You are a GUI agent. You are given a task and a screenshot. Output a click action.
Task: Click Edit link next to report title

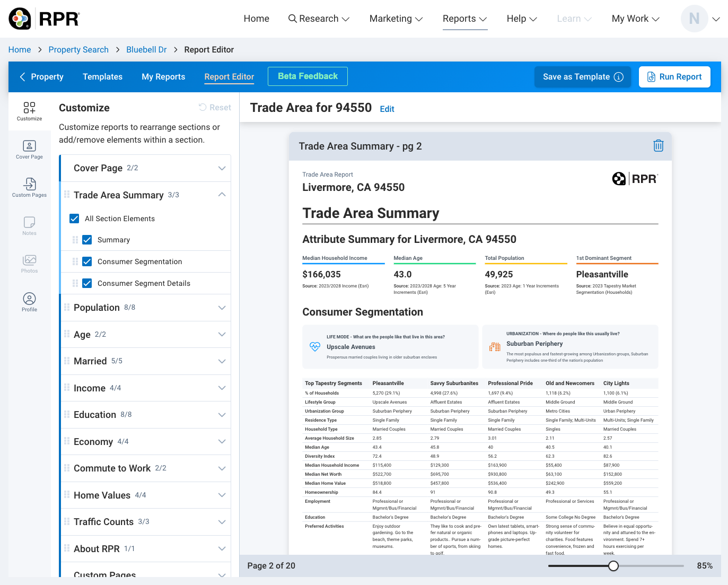pos(387,109)
